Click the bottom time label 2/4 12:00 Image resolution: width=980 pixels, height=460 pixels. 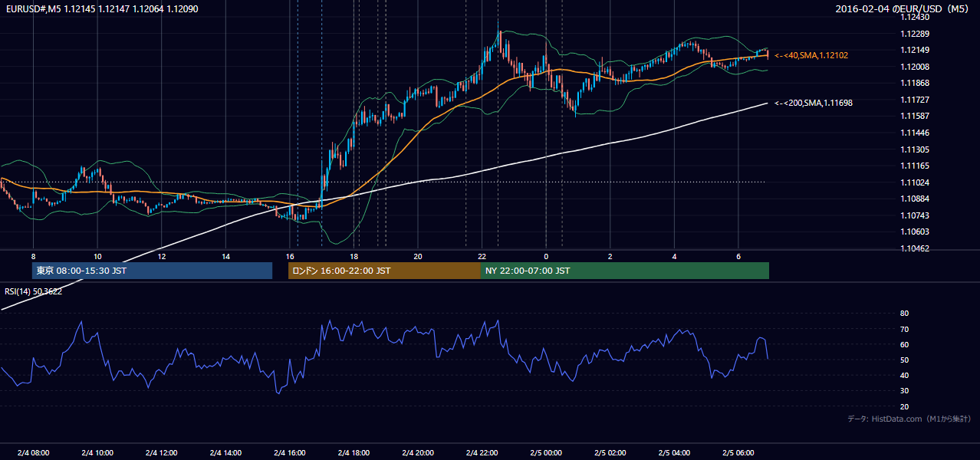[x=162, y=453]
